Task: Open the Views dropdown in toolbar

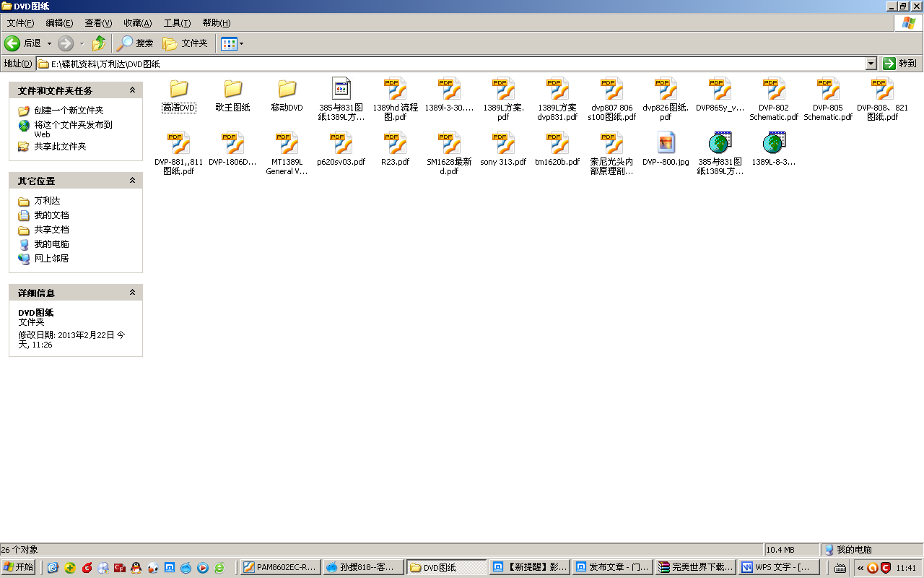Action: (232, 43)
